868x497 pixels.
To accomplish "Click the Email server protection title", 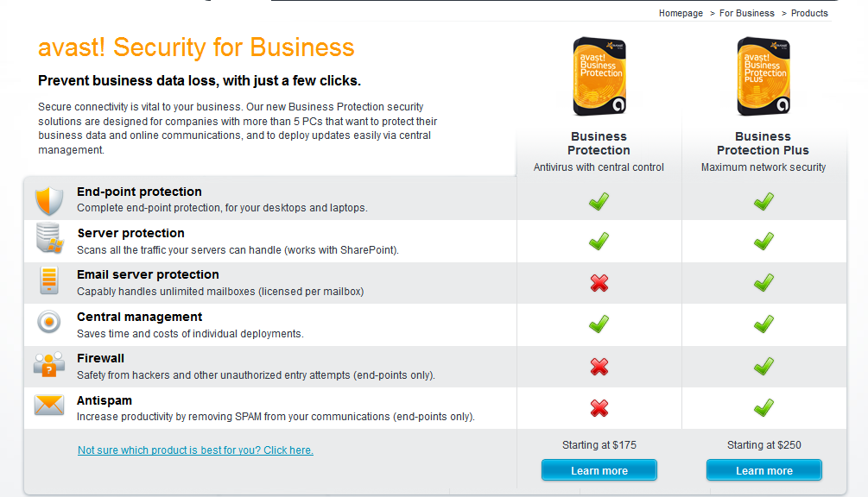I will [148, 274].
